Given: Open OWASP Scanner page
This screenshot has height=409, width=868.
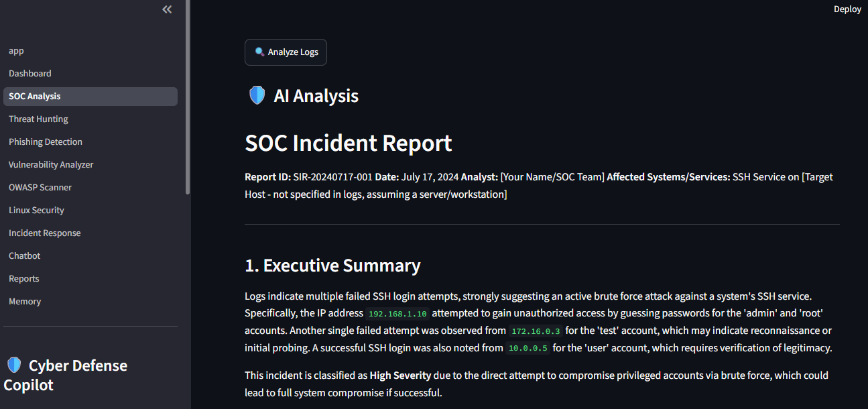Looking at the screenshot, I should pos(90,188).
